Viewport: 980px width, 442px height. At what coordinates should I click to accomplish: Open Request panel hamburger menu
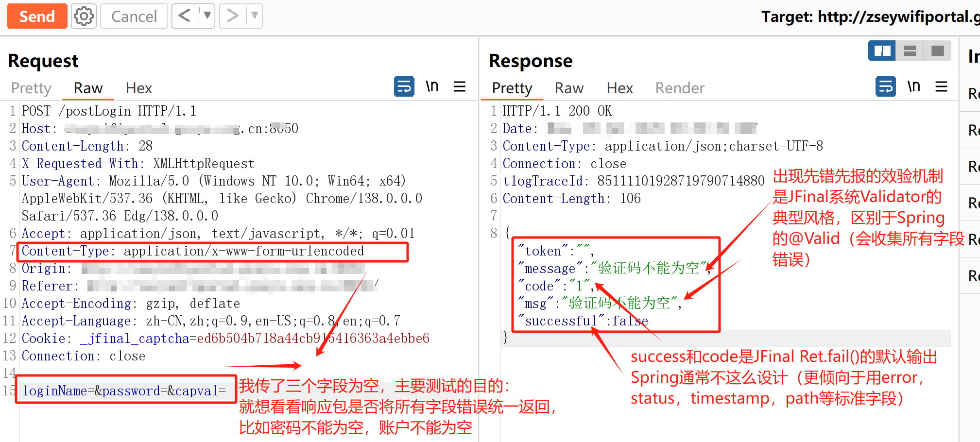460,87
